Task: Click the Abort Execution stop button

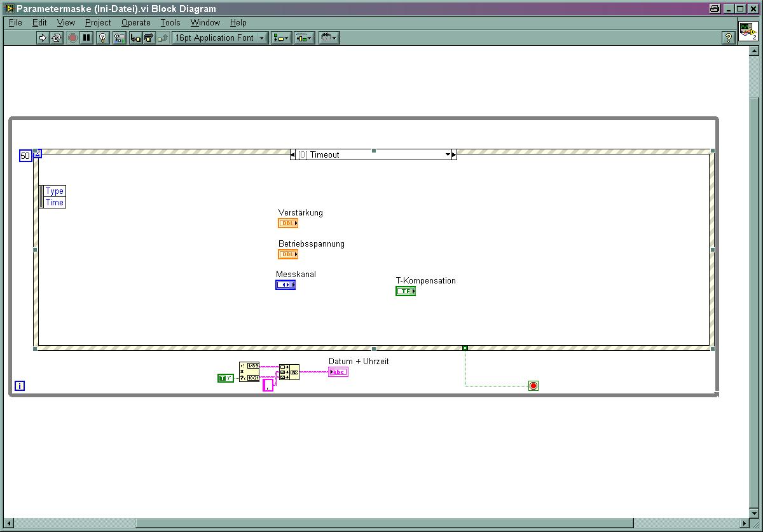Action: tap(72, 38)
